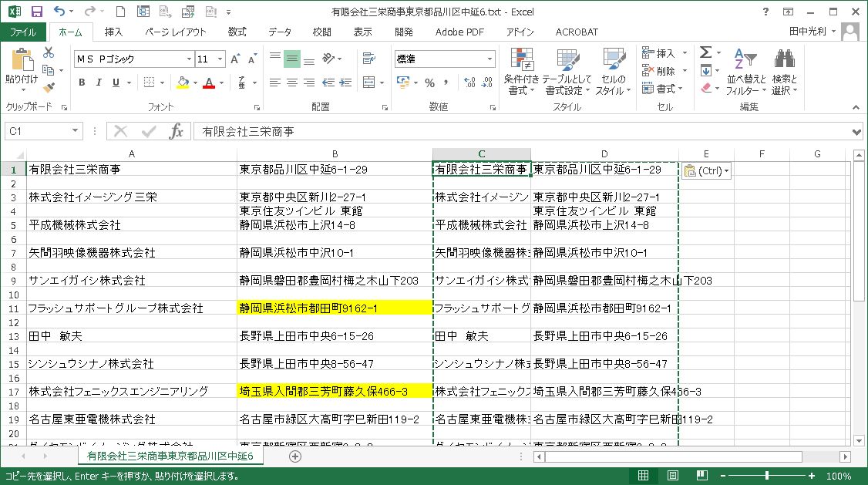Open conditional formatting
Image resolution: width=868 pixels, height=485 pixels.
point(521,71)
